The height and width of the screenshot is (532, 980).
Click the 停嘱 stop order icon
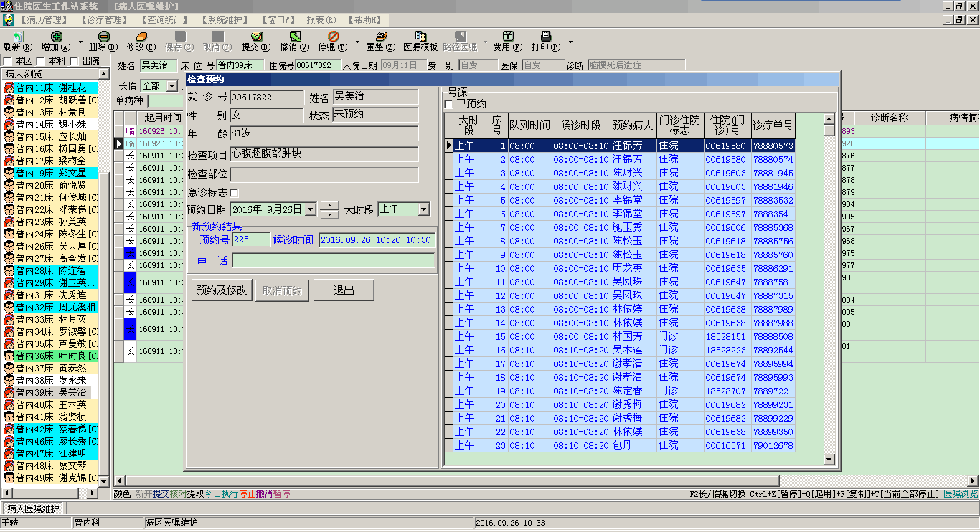click(x=333, y=37)
